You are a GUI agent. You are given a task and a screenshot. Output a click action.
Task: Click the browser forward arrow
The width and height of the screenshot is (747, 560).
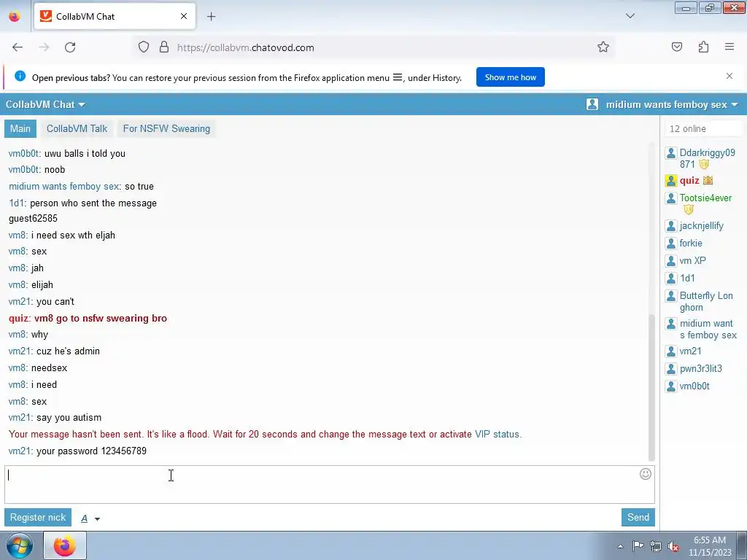click(x=44, y=47)
